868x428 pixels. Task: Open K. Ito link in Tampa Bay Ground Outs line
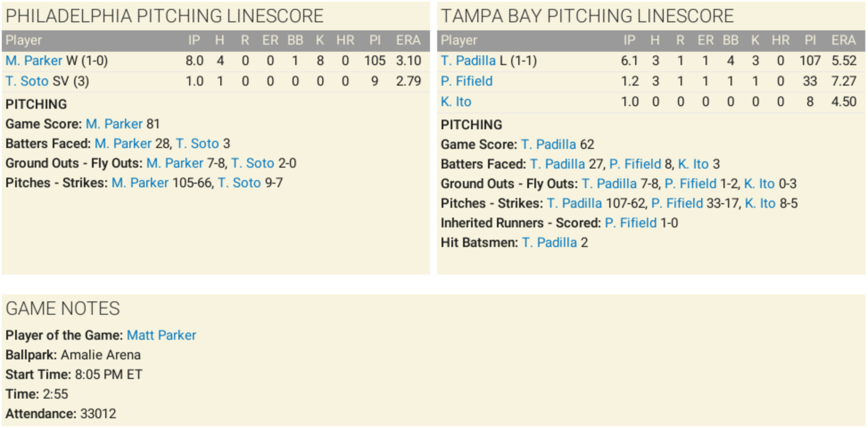point(759,184)
